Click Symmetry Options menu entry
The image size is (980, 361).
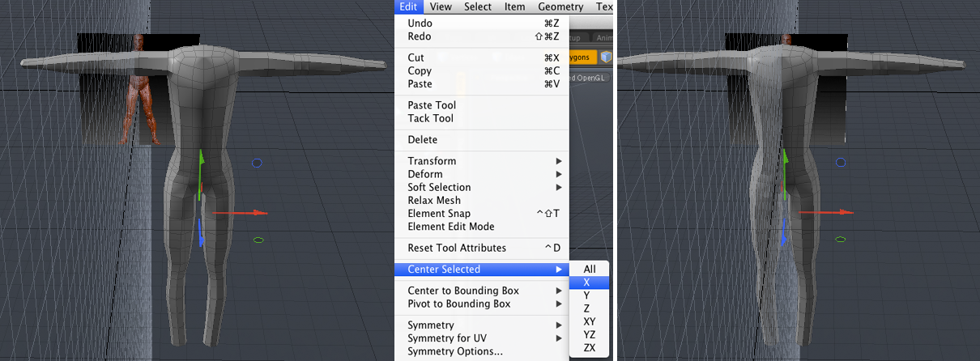(454, 351)
